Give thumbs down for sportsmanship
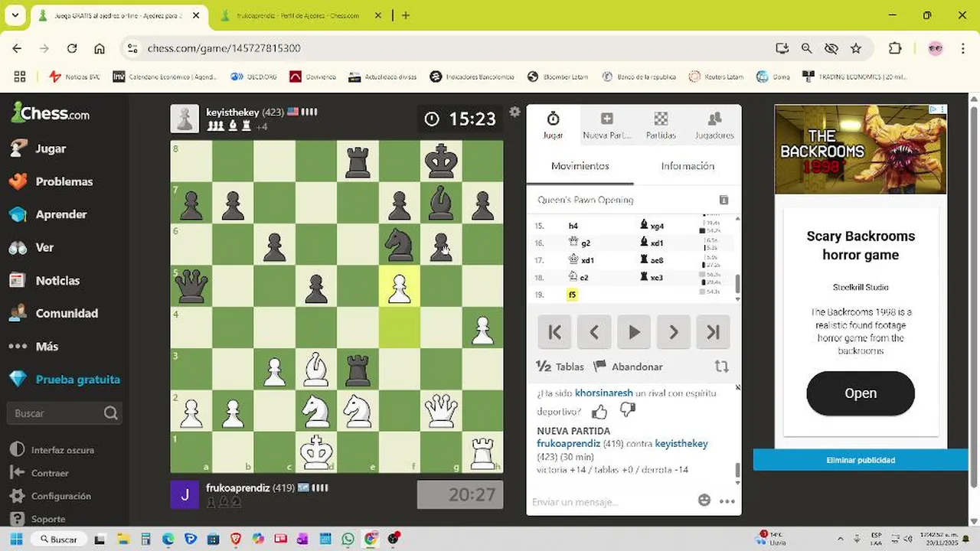 click(627, 411)
